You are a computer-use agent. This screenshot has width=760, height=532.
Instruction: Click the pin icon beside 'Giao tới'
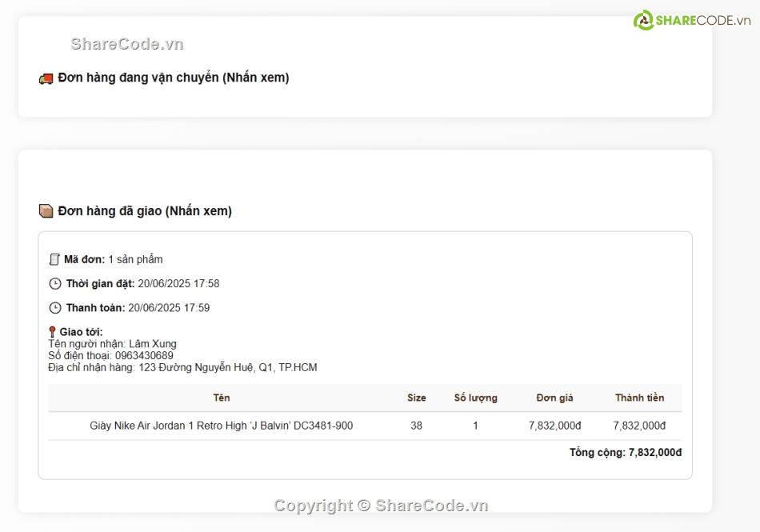point(52,332)
